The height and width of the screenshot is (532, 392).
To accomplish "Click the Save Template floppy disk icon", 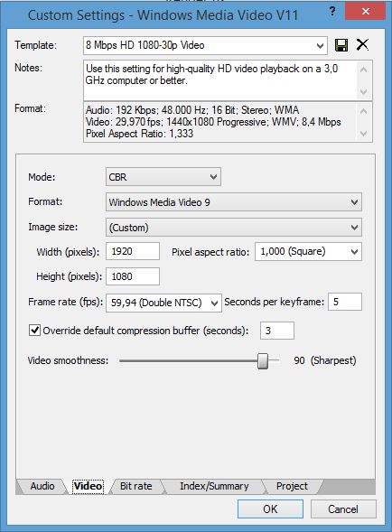I will pyautogui.click(x=341, y=45).
